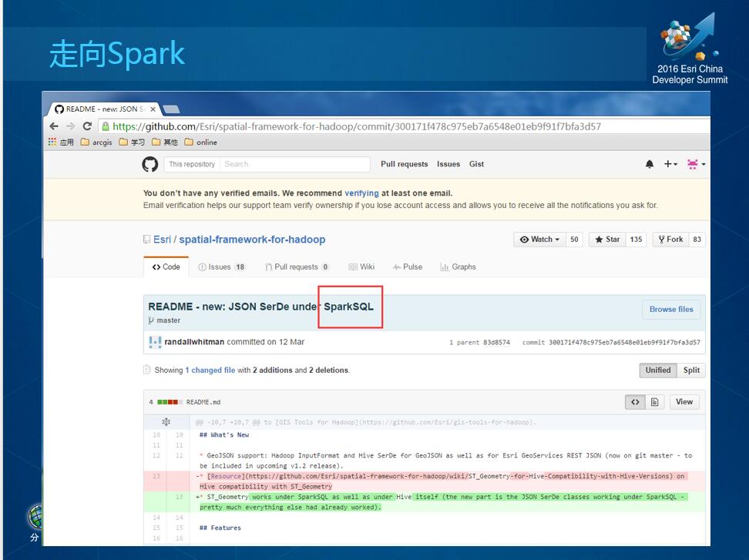Image resolution: width=749 pixels, height=560 pixels.
Task: Click the forks count 83
Action: [x=697, y=240]
